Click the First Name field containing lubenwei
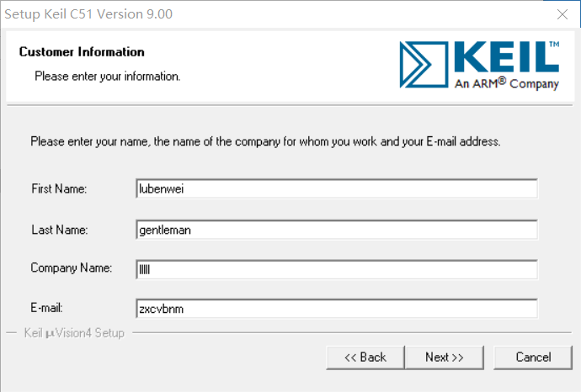Image resolution: width=581 pixels, height=392 pixels. (x=336, y=189)
